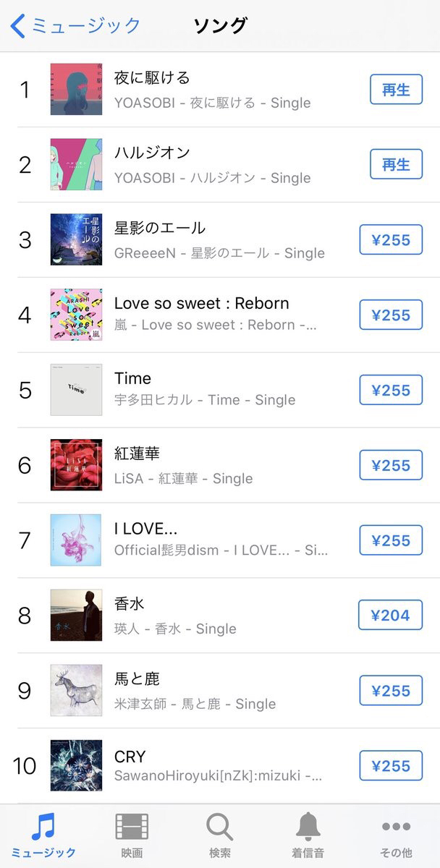Tap the 紅蓮華 LiSA album artwork
The height and width of the screenshot is (868, 440).
(x=76, y=465)
